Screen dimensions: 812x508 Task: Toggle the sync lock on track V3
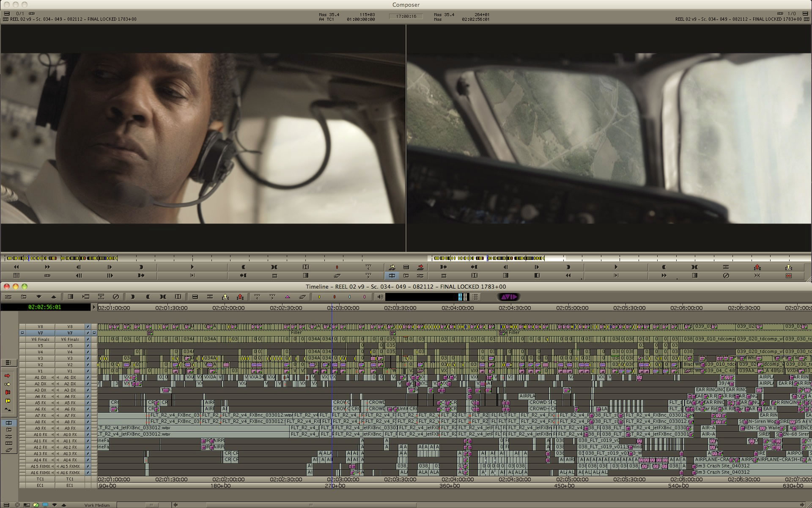coord(88,359)
